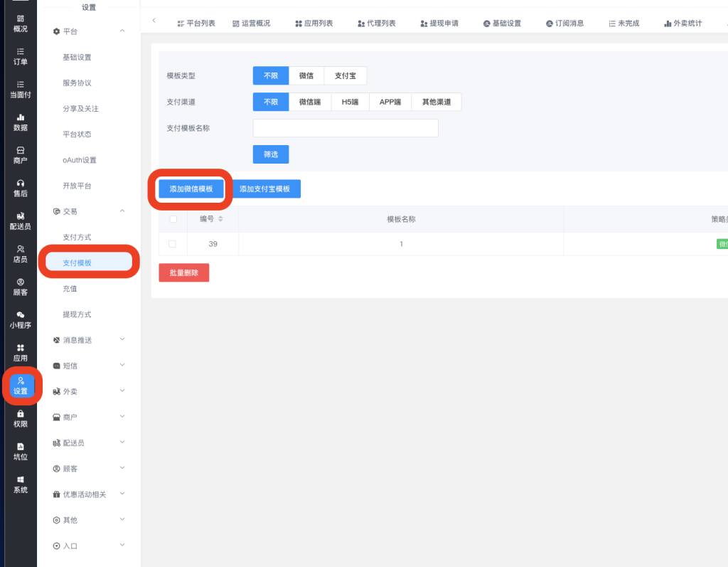
Task: Click the 支付模板名称 text input field
Action: (x=346, y=128)
